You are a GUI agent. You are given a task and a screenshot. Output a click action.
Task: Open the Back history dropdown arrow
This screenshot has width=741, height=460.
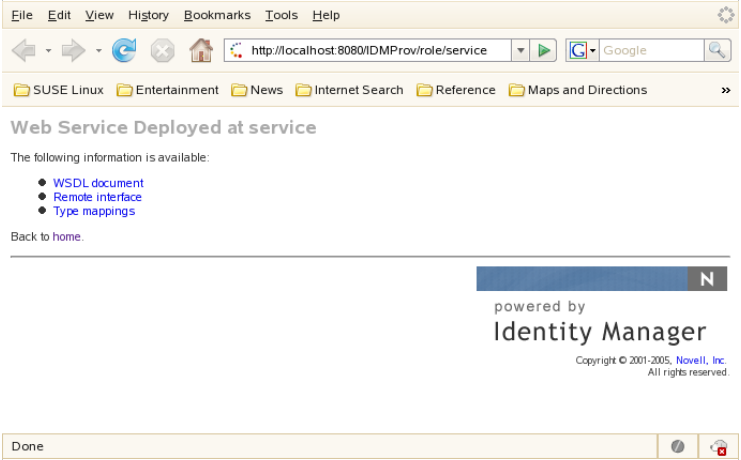48,51
